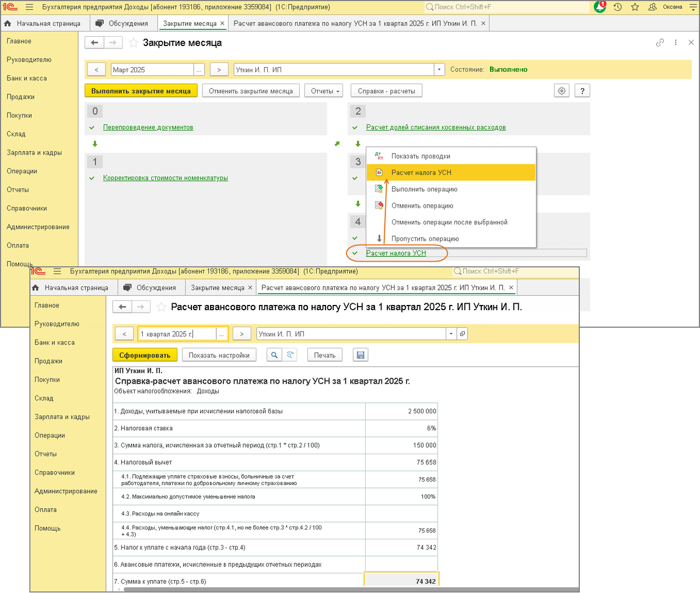This screenshot has height=593, width=700.
Task: Open period picker ellipsis next to 1 квартал 2025
Action: coord(222,334)
